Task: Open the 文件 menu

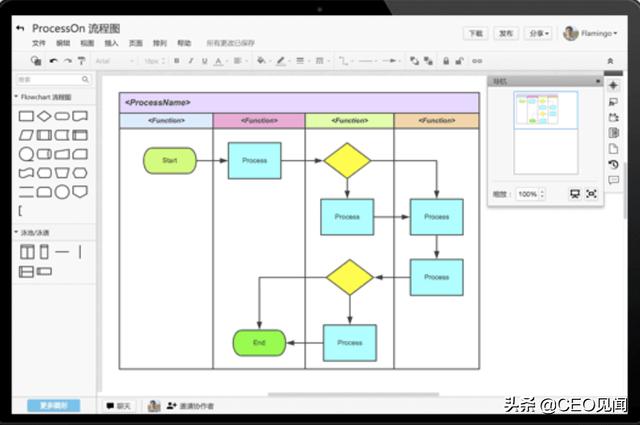Action: click(x=39, y=44)
